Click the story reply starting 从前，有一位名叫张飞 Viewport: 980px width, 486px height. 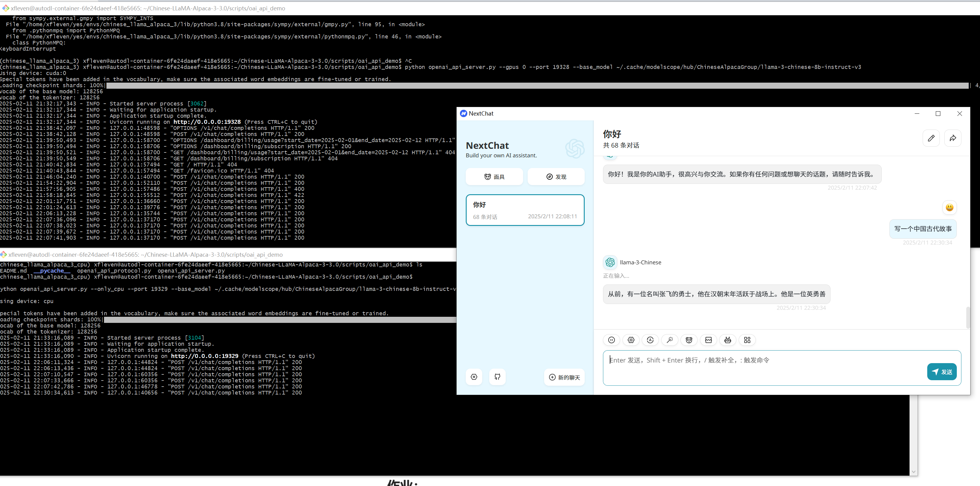(716, 294)
